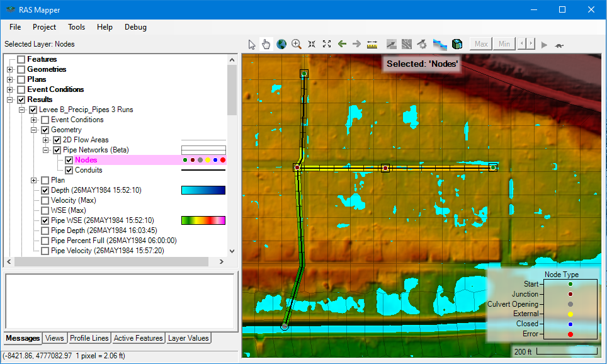This screenshot has height=364, width=607.
Task: Activate the pan hand tool
Action: 266,44
